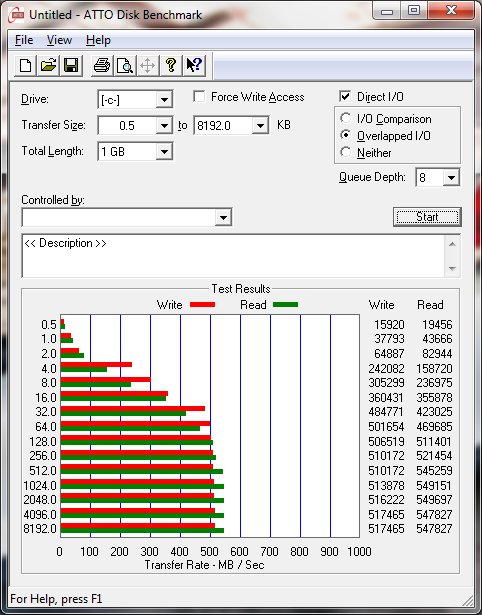The image size is (482, 615).
Task: Click the write value 242082
Action: pyautogui.click(x=386, y=369)
